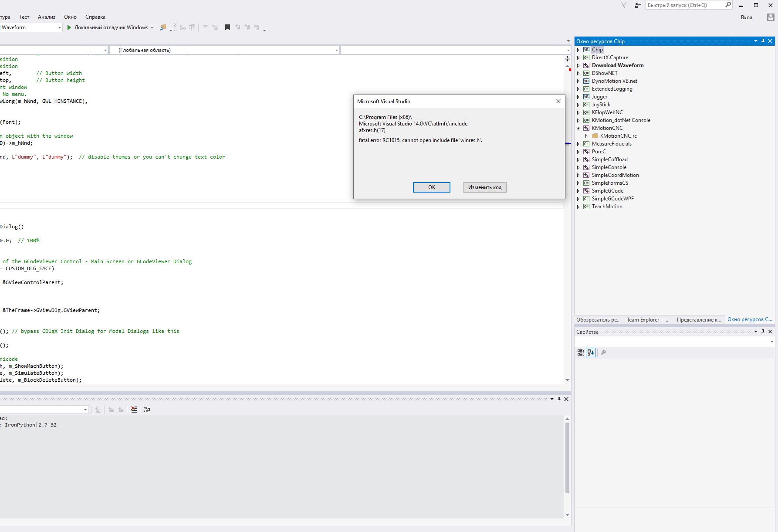This screenshot has width=778, height=532.
Task: Click the Изменить код button
Action: click(x=484, y=187)
